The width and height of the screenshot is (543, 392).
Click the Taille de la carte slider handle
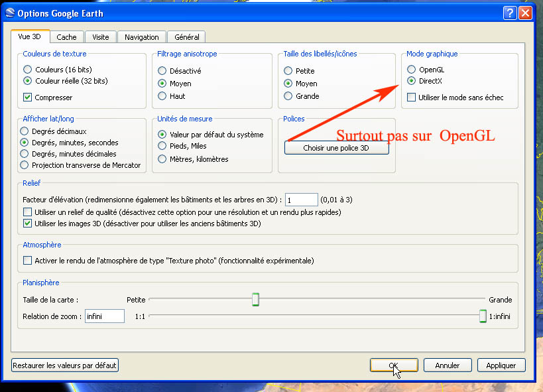pyautogui.click(x=255, y=300)
